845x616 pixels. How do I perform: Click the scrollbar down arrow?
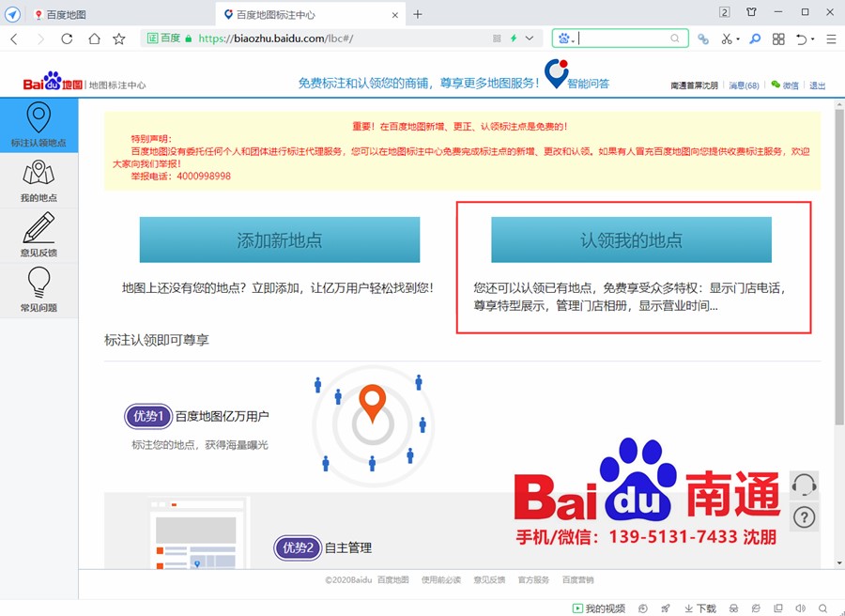839,563
